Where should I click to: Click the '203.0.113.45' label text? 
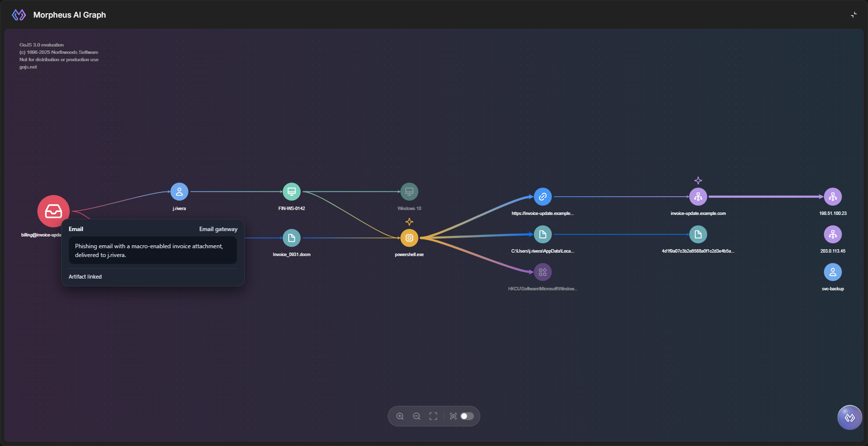[x=833, y=251]
